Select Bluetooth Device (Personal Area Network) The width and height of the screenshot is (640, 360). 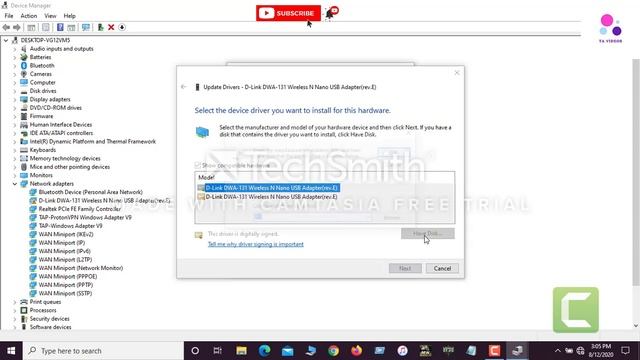(x=91, y=192)
